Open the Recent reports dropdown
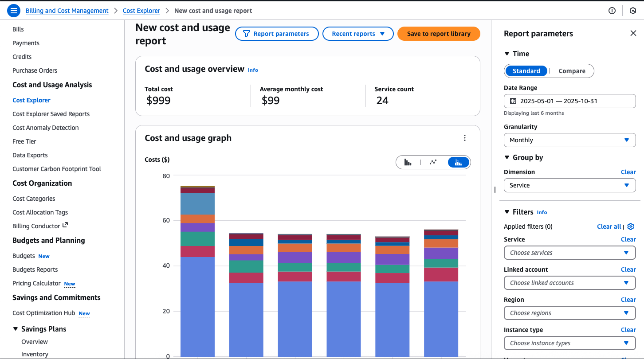644x359 pixels. click(x=358, y=33)
